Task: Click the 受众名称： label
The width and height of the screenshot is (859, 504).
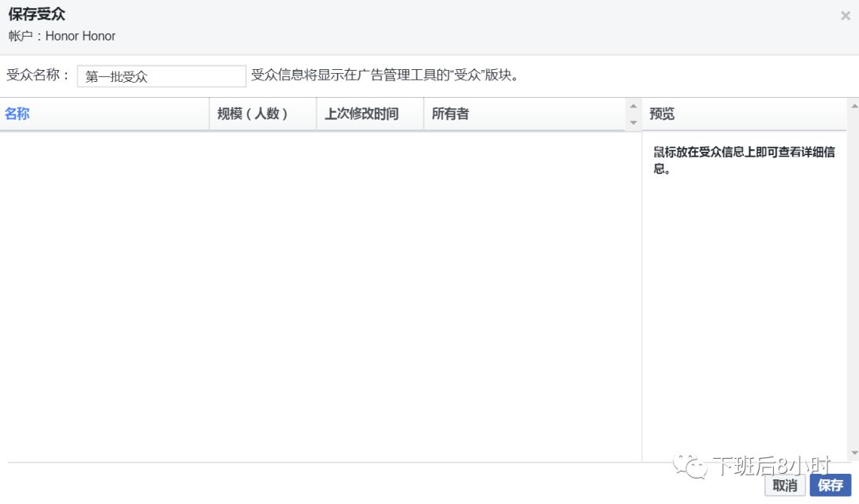Action: [38, 75]
